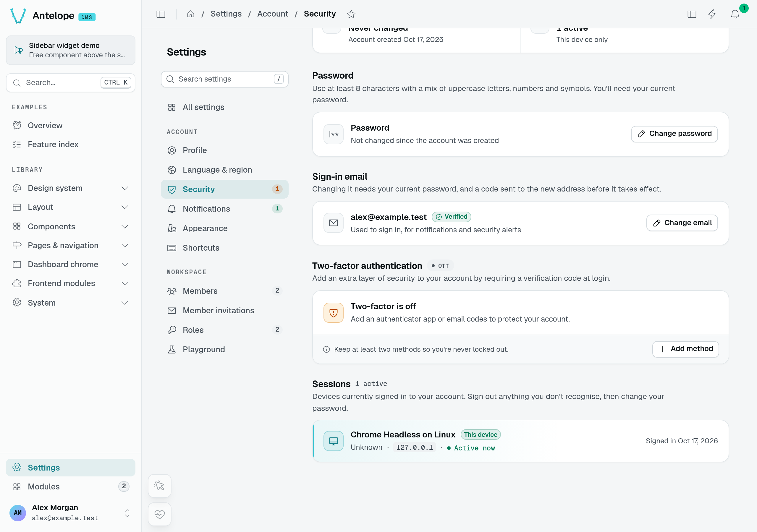757x532 pixels.
Task: Click the Alex Morgan AM avatar
Action: pos(18,512)
